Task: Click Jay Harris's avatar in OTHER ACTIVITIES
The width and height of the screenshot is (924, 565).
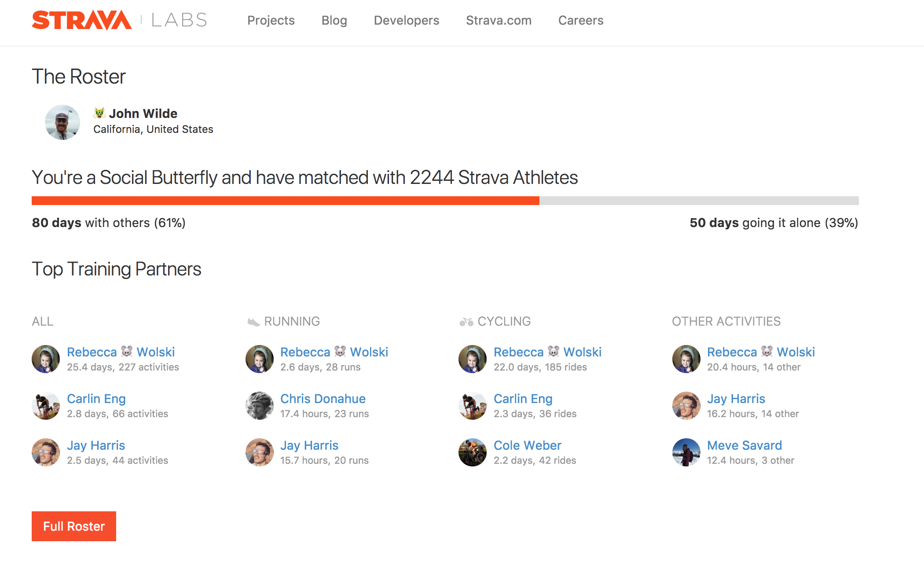Action: coord(686,406)
